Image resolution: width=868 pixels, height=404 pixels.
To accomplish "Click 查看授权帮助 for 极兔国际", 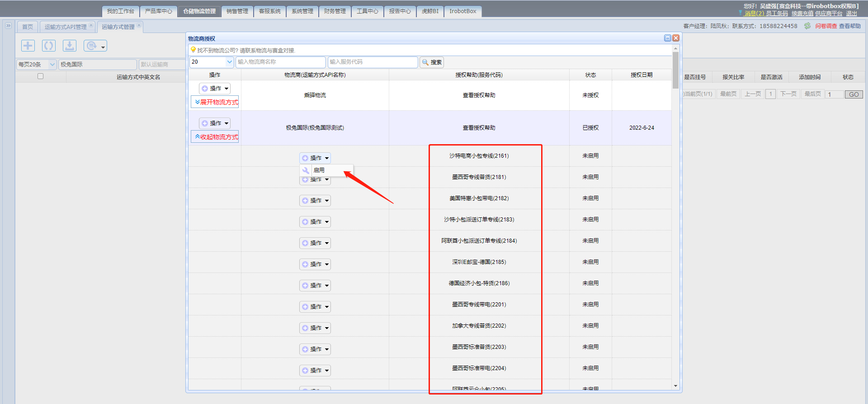I will [x=479, y=128].
